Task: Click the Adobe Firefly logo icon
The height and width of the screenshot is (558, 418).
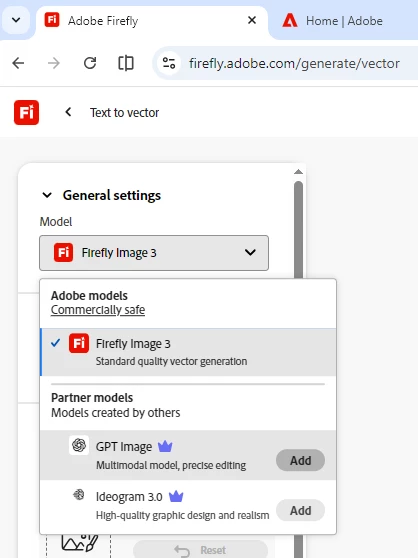Action: [26, 112]
